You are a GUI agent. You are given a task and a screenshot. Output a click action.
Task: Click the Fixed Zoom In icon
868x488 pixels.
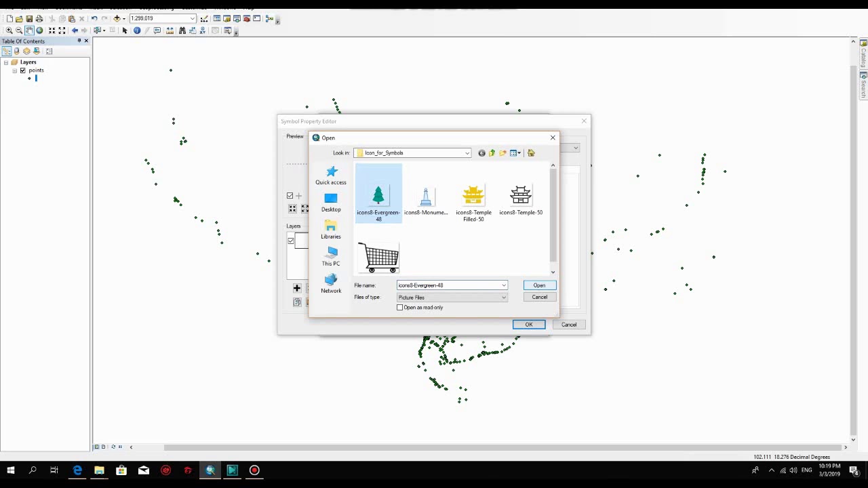52,30
